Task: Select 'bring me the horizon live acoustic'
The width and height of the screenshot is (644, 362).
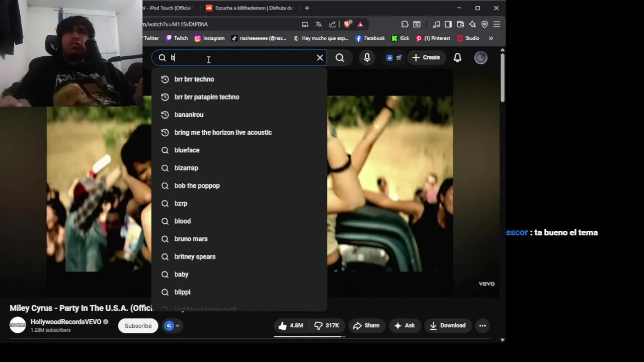Action: pos(239,133)
